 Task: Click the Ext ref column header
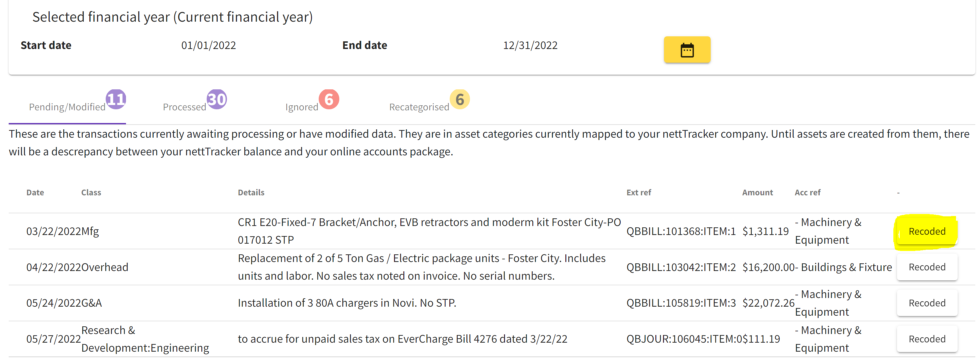638,193
